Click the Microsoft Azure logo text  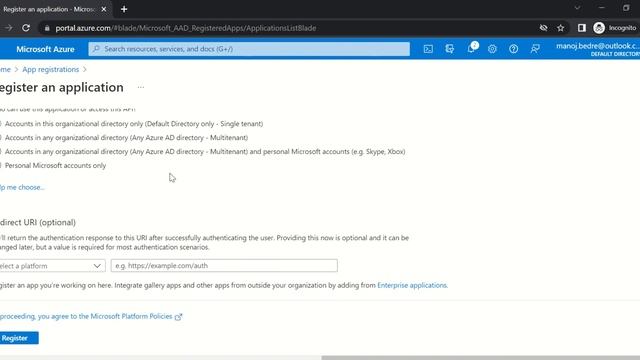coord(45,49)
